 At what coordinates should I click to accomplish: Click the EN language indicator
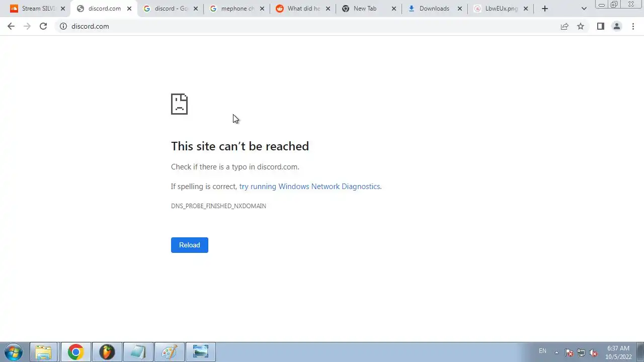(x=542, y=351)
